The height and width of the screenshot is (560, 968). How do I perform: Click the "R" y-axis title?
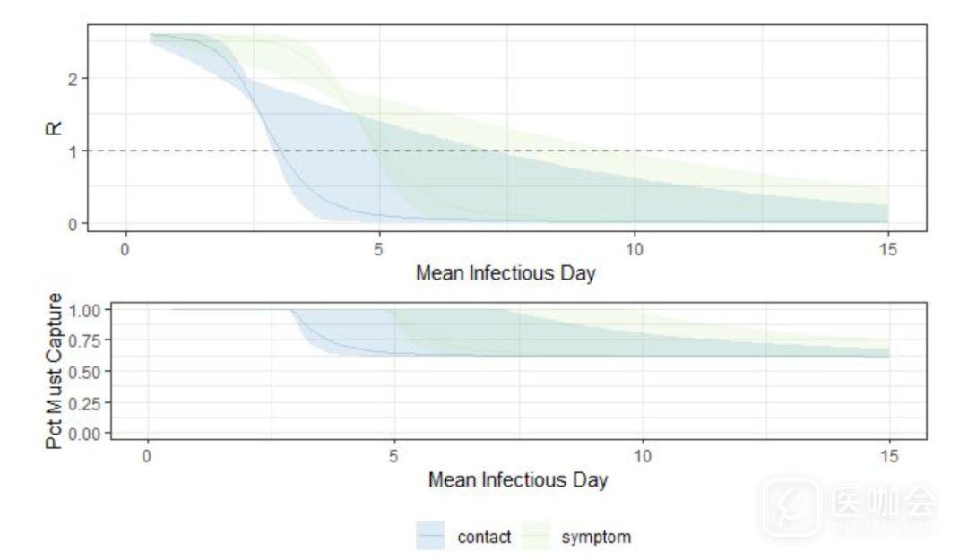(x=54, y=125)
